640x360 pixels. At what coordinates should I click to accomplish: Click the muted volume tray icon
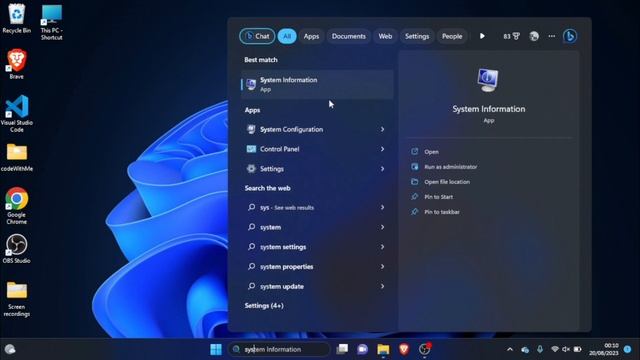(566, 349)
